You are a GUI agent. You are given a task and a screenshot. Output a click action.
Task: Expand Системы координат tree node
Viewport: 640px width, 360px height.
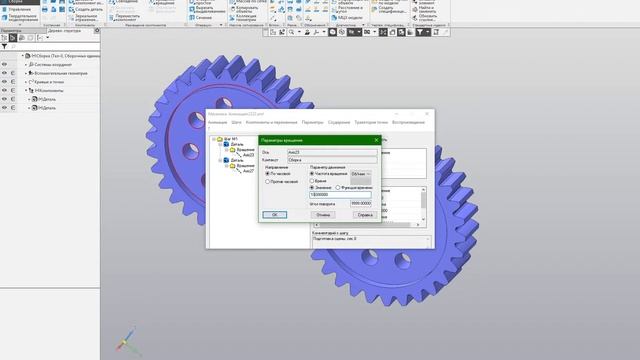(26, 64)
